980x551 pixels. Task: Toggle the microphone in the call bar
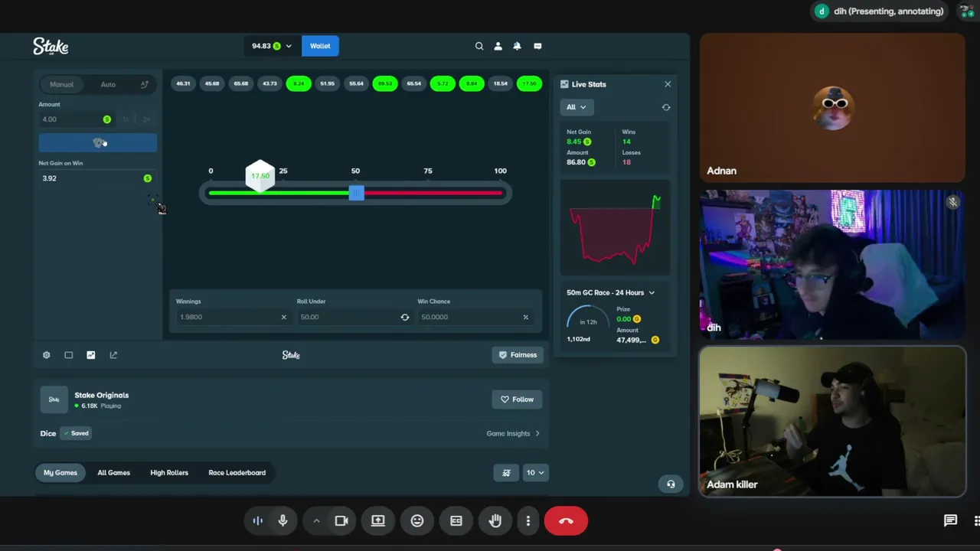(x=283, y=521)
